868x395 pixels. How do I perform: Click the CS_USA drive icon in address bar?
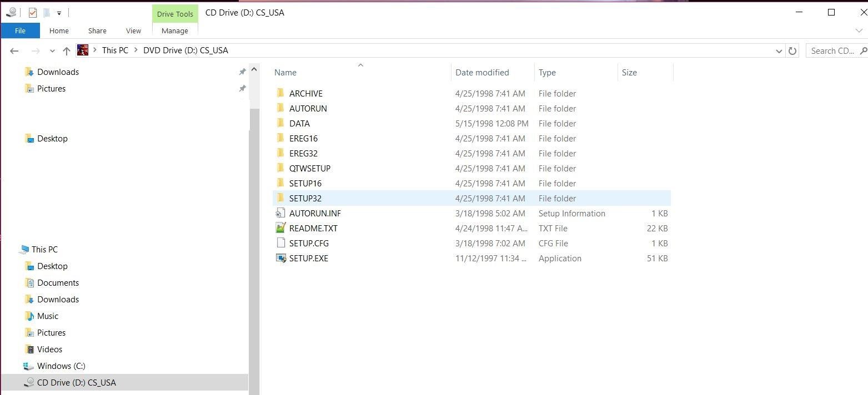click(x=83, y=50)
